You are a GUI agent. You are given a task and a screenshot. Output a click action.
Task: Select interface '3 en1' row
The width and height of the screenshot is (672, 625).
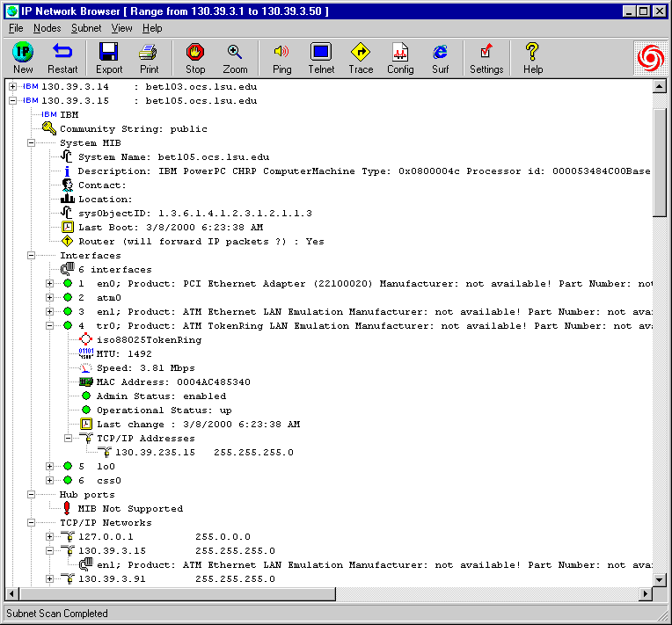[365, 311]
